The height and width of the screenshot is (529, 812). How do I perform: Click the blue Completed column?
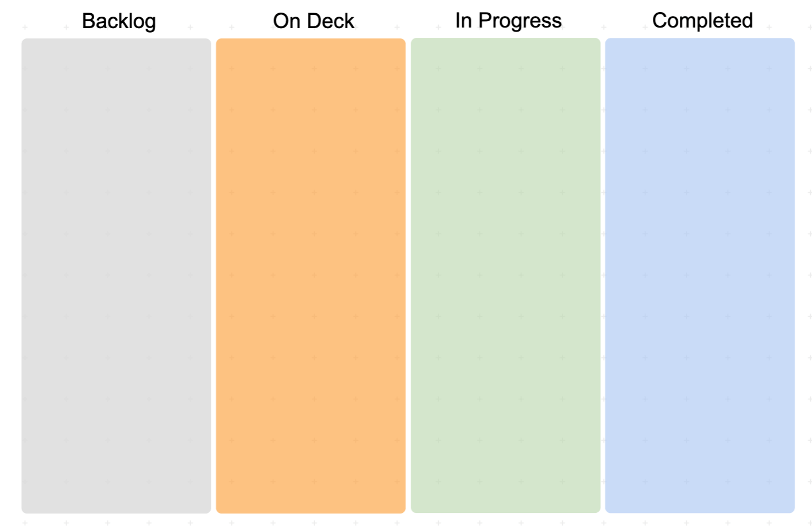[700, 275]
